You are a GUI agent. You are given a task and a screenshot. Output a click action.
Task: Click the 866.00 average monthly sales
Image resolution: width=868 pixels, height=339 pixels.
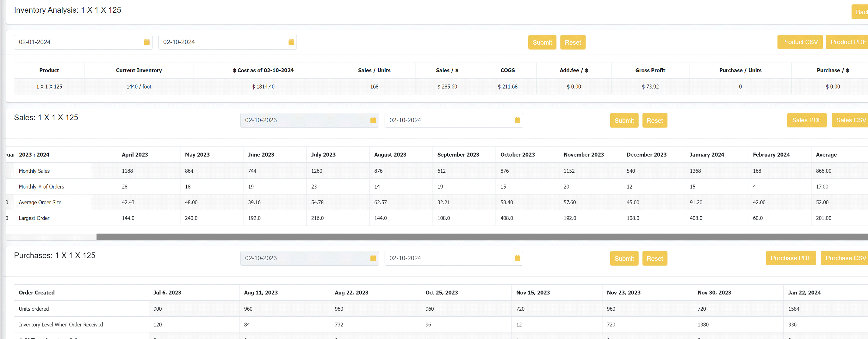[x=824, y=171]
